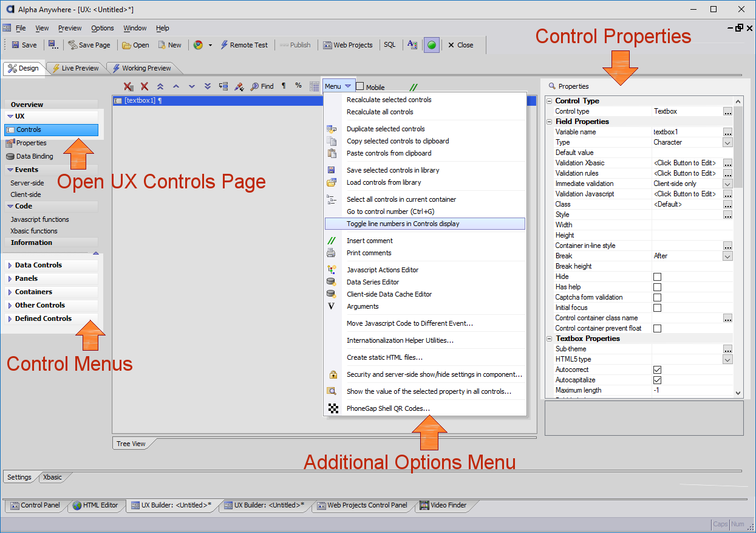The height and width of the screenshot is (533, 756).
Task: Open the Type Character dropdown
Action: pos(727,142)
